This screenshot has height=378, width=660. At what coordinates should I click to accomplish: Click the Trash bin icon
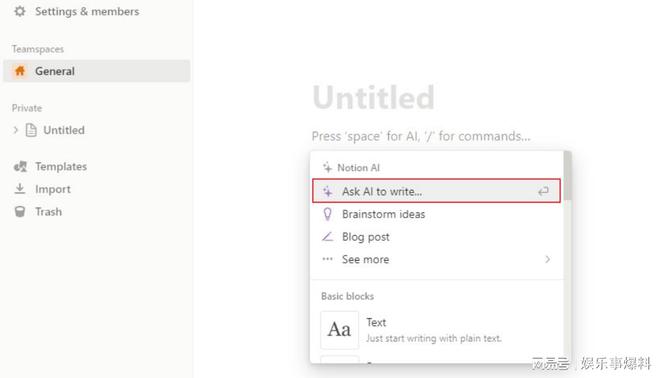tap(20, 211)
